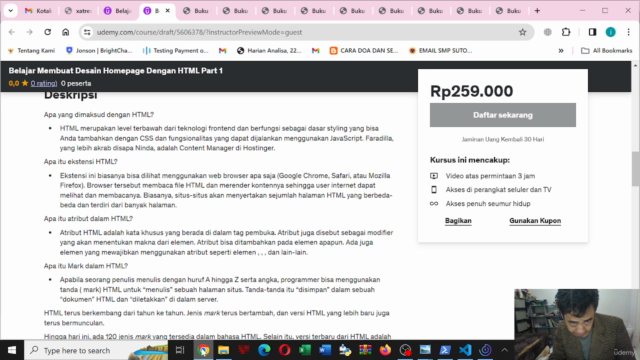Show hidden system tray icons
The height and width of the screenshot is (360, 640).
click(x=504, y=350)
